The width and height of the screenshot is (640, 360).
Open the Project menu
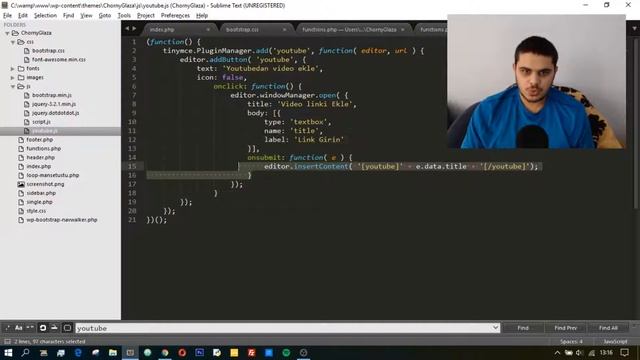146,16
